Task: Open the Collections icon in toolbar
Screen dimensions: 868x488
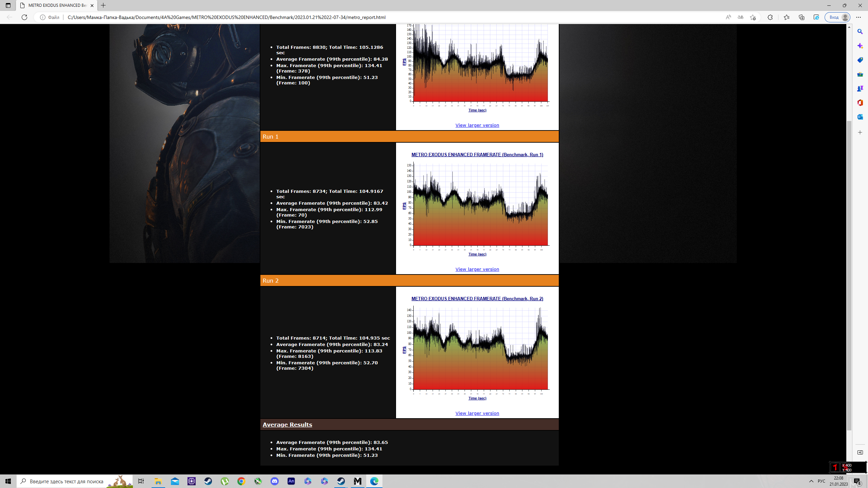Action: point(802,17)
